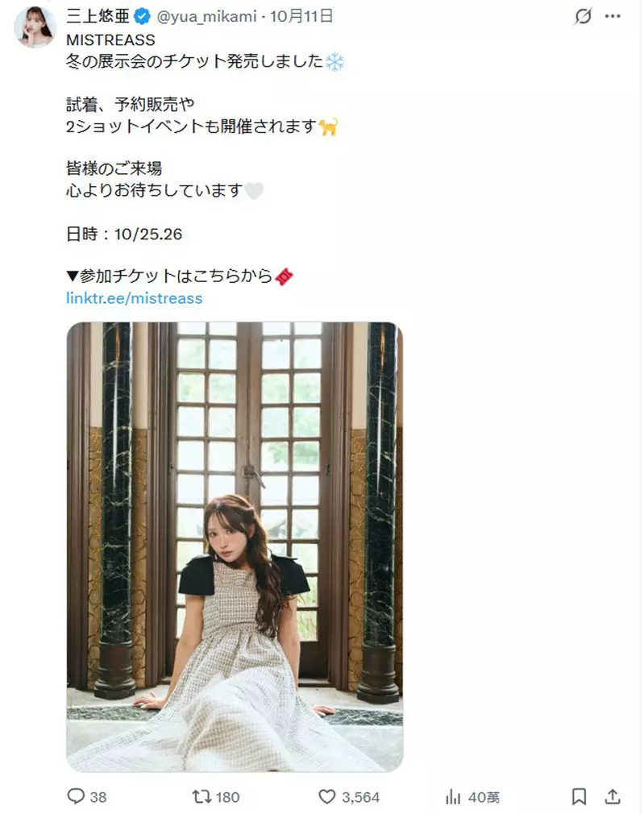
Task: Click the Grok slashed-circle icon
Action: pyautogui.click(x=583, y=16)
